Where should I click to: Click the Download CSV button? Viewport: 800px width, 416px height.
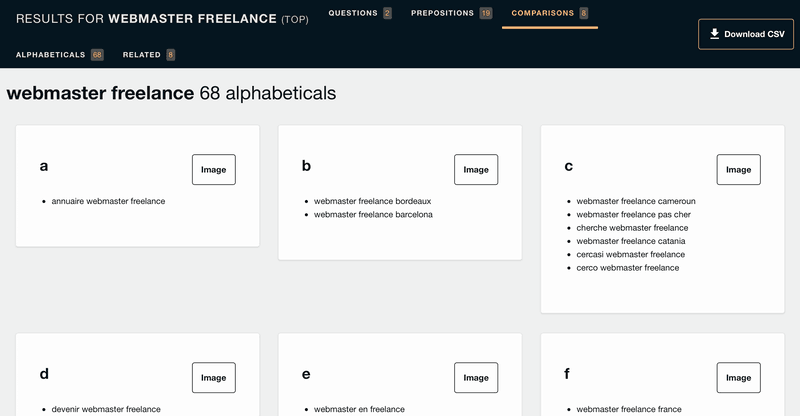(746, 34)
